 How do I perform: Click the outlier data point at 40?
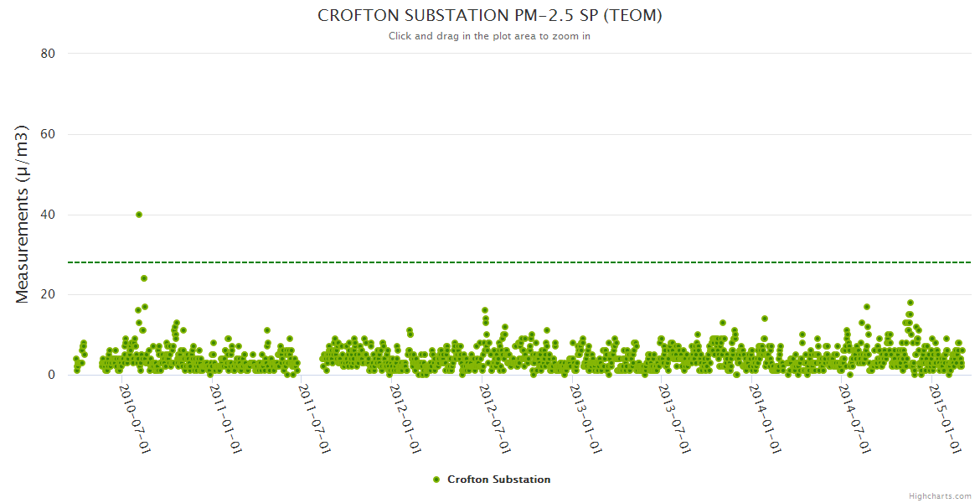click(x=139, y=215)
